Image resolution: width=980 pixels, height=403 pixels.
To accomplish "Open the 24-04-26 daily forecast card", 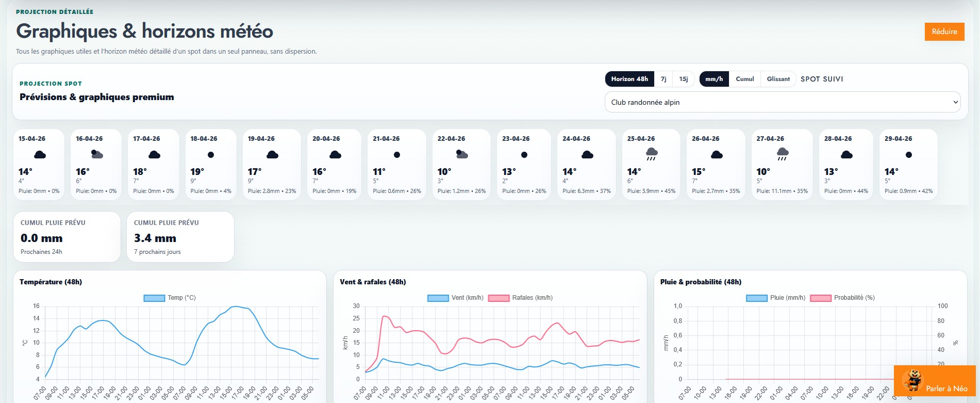I will tap(587, 164).
